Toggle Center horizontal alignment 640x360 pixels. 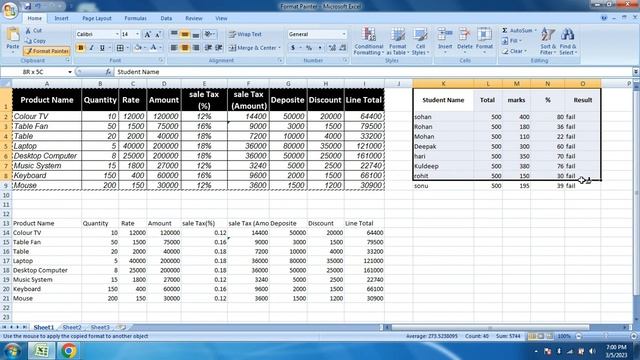click(x=185, y=48)
